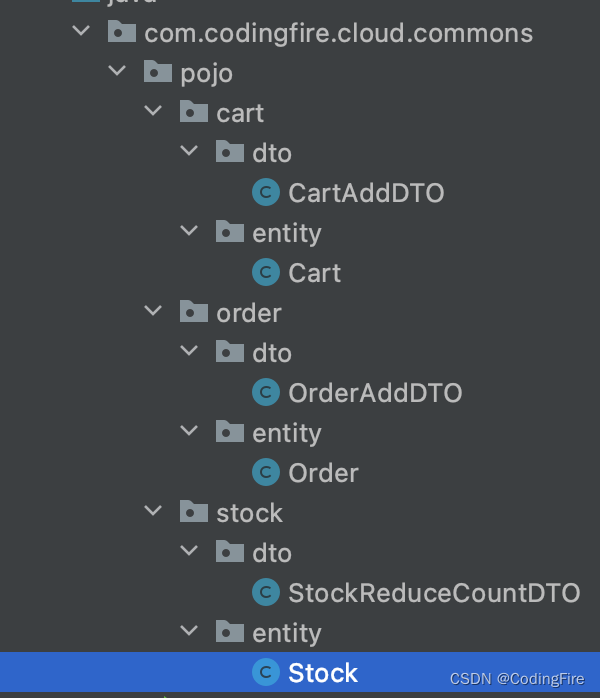Click the pojo package folder icon

coord(158,72)
